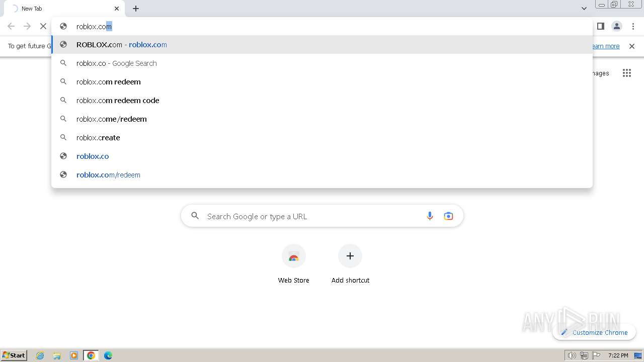Open the Action Center flag icon
The height and width of the screenshot is (362, 644).
(597, 355)
